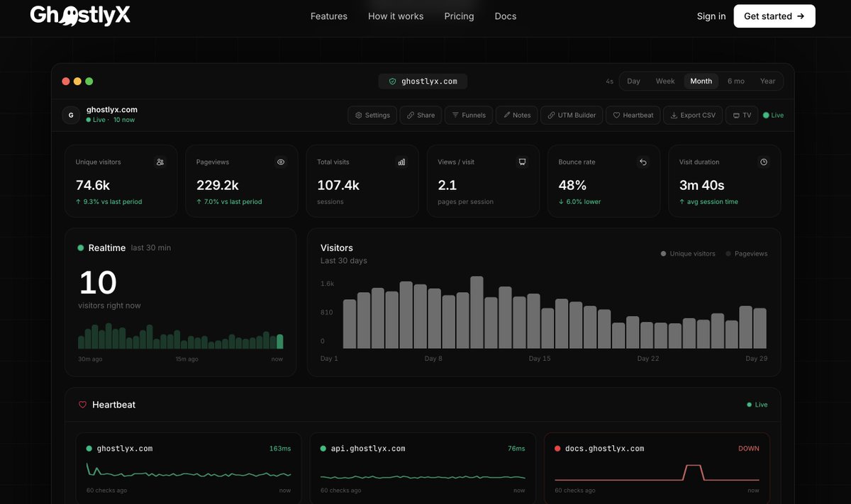Toggle Pageviews legend in Visitors chart
Screen dimensions: 851x504
pyautogui.click(x=747, y=254)
